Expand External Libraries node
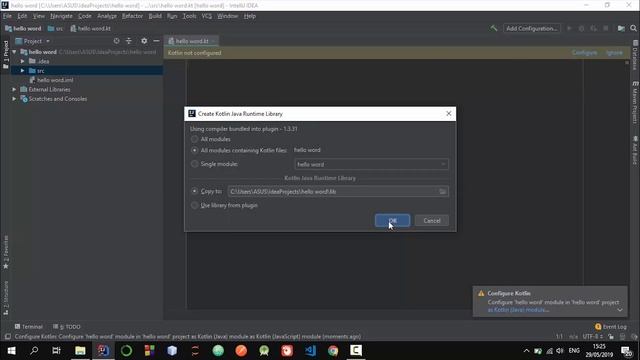Screen dimensions: 640x360 pyautogui.click(x=14, y=89)
